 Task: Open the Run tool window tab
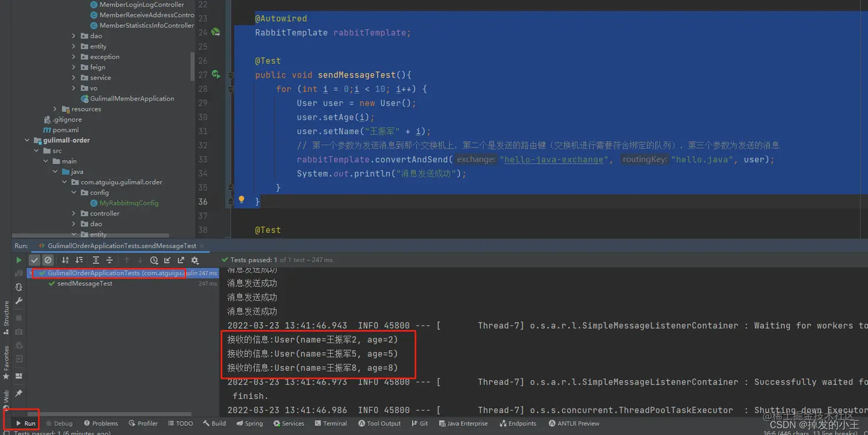coord(26,424)
